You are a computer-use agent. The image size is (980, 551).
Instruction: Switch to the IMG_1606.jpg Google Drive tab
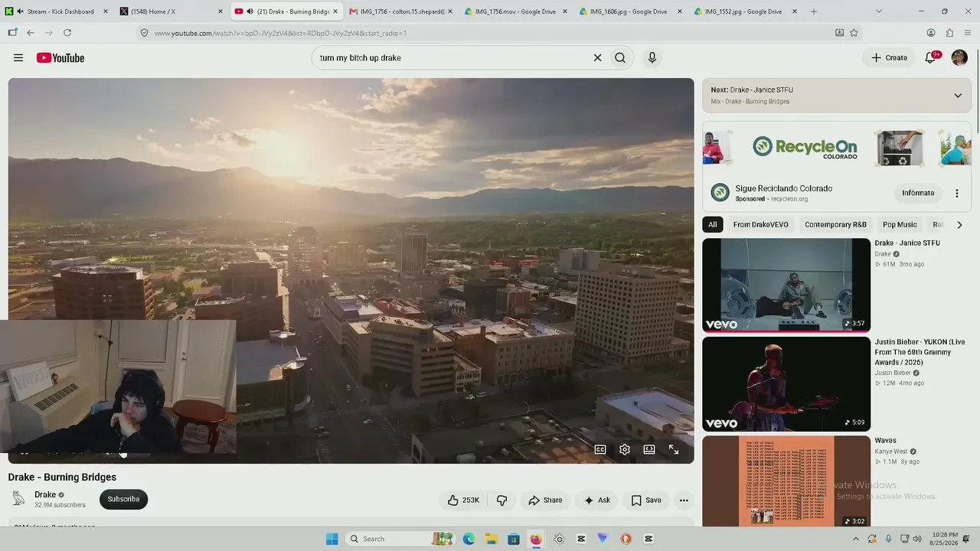coord(631,11)
